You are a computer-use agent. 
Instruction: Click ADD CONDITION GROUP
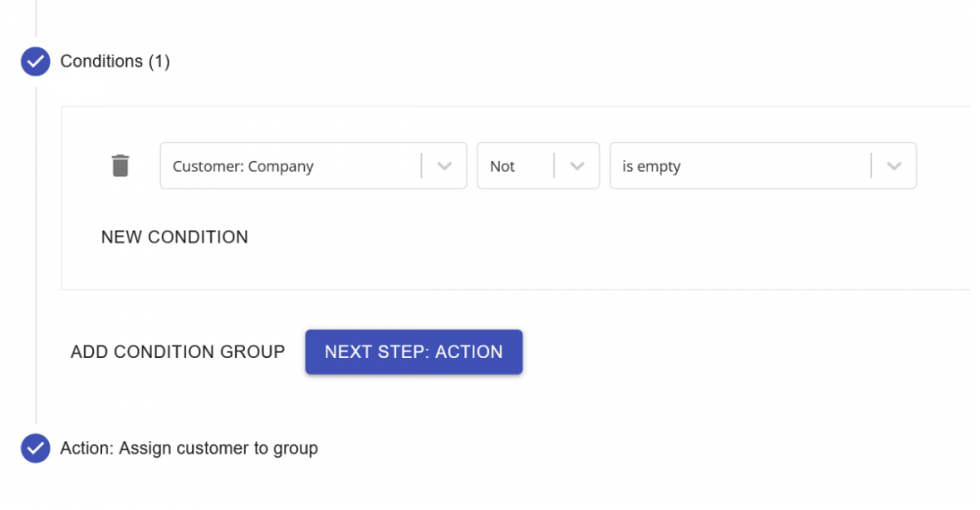coord(177,352)
